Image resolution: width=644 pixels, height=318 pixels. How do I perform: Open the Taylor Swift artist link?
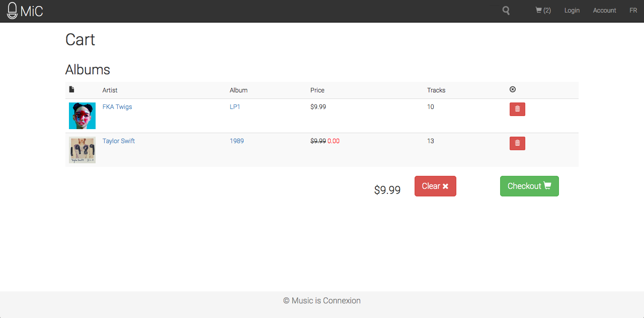pos(119,141)
